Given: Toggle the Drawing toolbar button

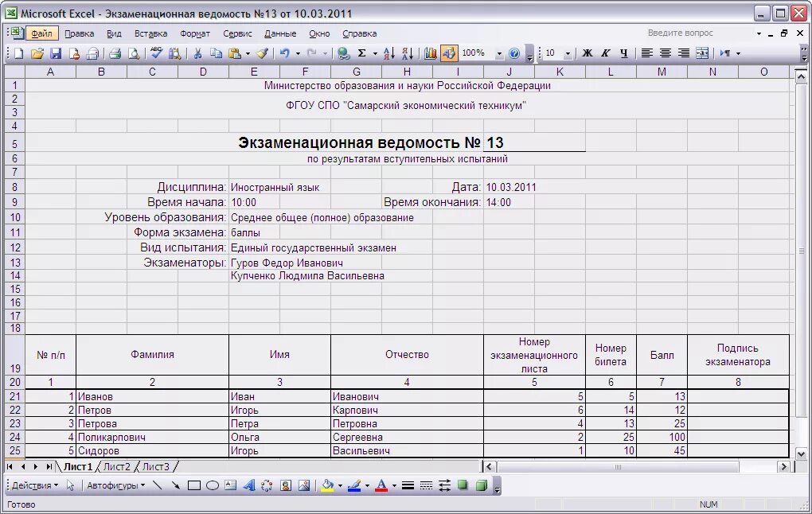Looking at the screenshot, I should 448,53.
